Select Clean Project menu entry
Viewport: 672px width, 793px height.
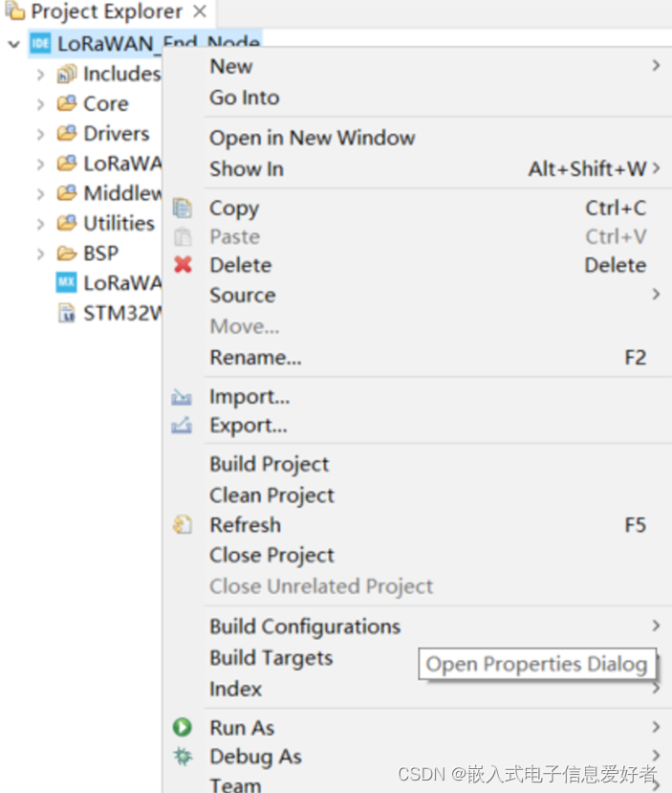(271, 496)
